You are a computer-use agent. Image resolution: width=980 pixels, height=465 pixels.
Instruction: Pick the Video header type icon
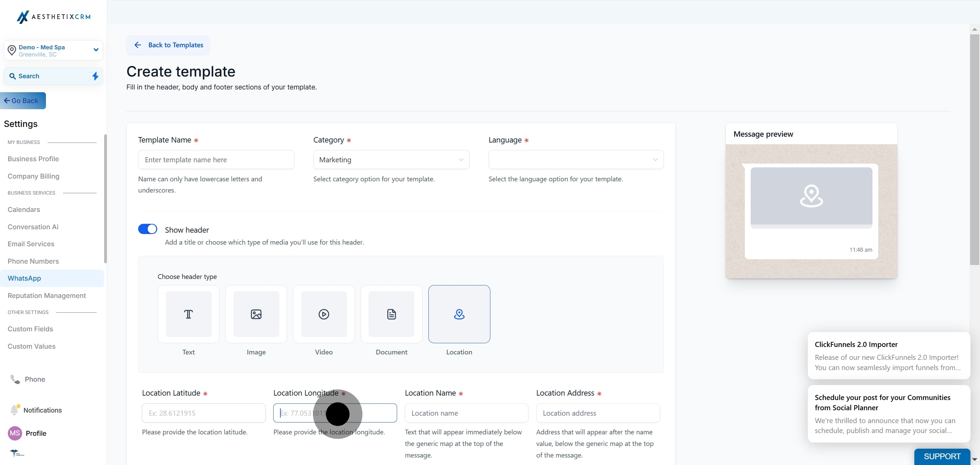[324, 314]
